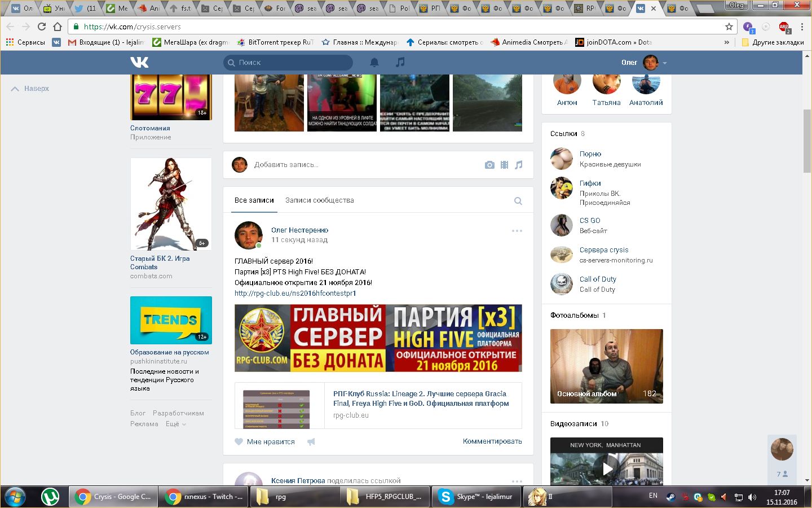Click the TRENDS ad image
This screenshot has height=508, width=812.
tap(171, 320)
